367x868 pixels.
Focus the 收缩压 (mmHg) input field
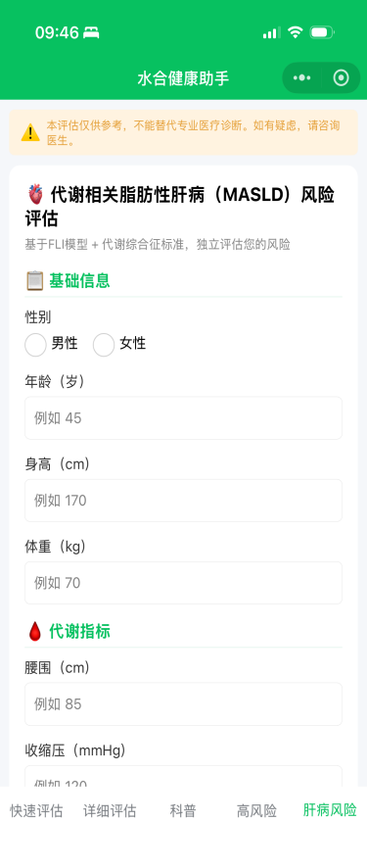pyautogui.click(x=184, y=776)
